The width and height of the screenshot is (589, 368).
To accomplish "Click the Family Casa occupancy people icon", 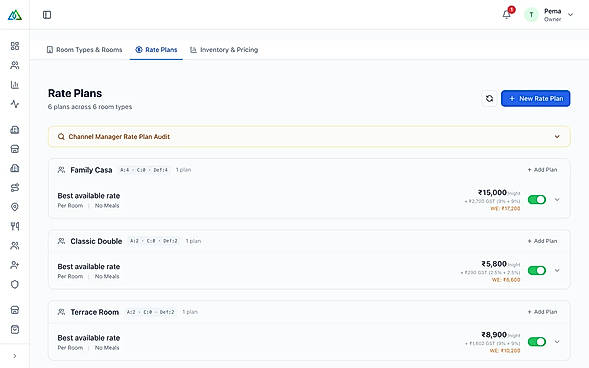I will [61, 170].
